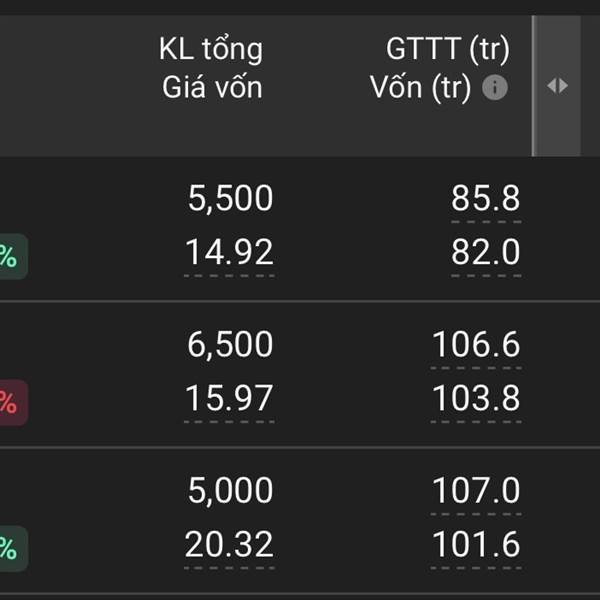
Task: Click the 82.0 capital value
Action: tap(485, 252)
